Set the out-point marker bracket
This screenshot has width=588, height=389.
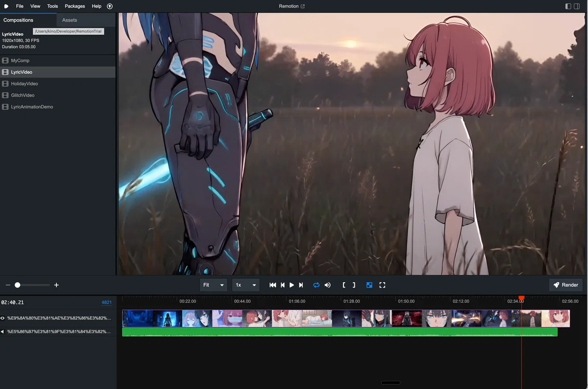pyautogui.click(x=354, y=285)
